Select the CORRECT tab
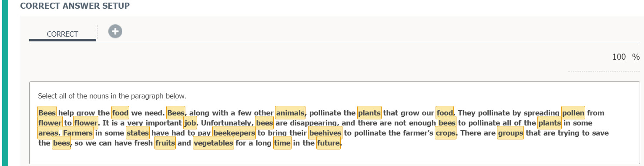The height and width of the screenshot is (166, 644). pyautogui.click(x=63, y=34)
